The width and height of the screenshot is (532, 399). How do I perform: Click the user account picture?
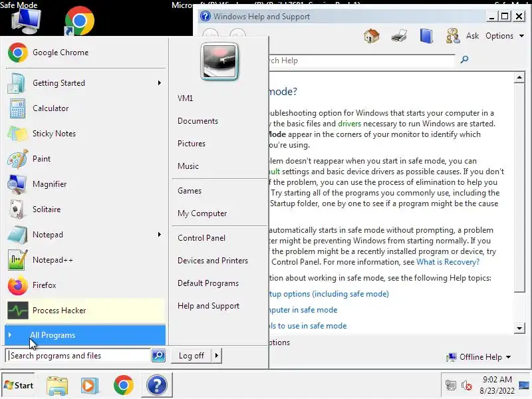coord(219,61)
